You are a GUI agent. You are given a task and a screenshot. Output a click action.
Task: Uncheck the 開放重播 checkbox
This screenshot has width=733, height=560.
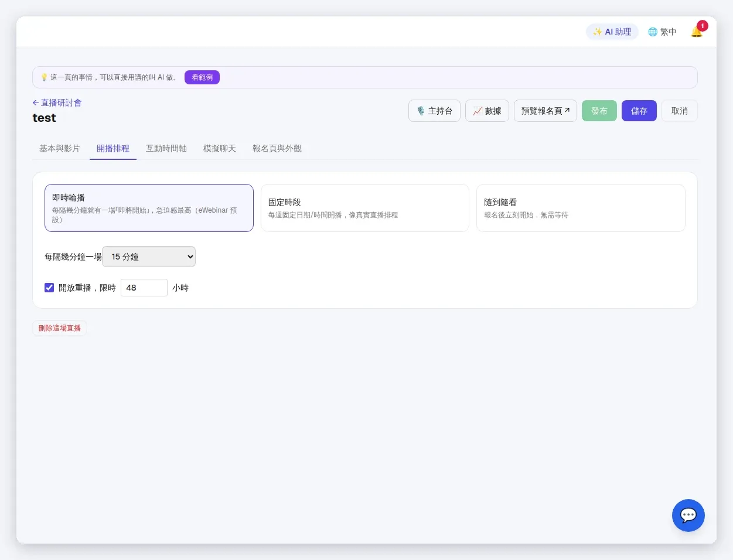click(49, 288)
